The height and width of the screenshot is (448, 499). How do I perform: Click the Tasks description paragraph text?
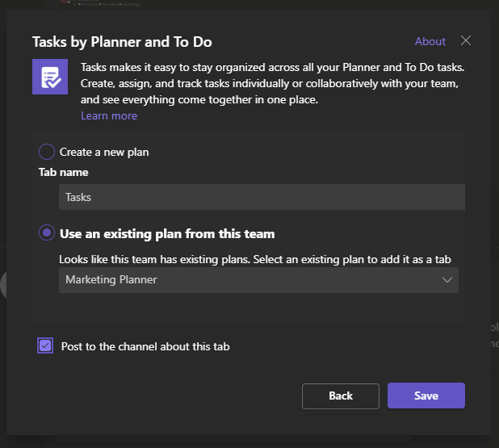point(271,84)
